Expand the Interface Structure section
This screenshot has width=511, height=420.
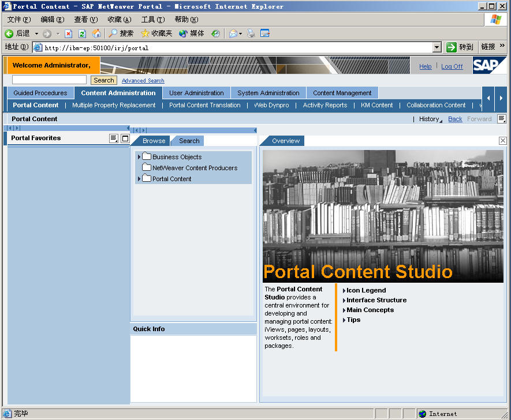pos(344,301)
